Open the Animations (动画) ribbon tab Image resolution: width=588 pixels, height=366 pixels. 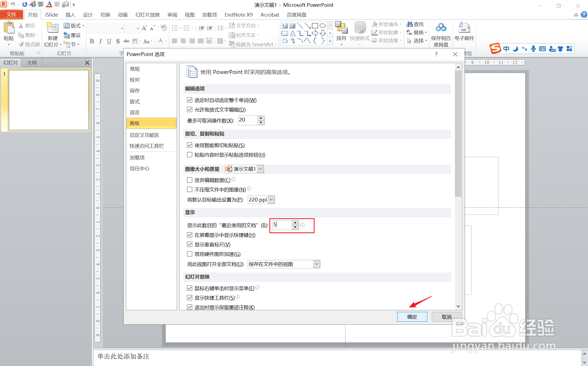(x=122, y=15)
